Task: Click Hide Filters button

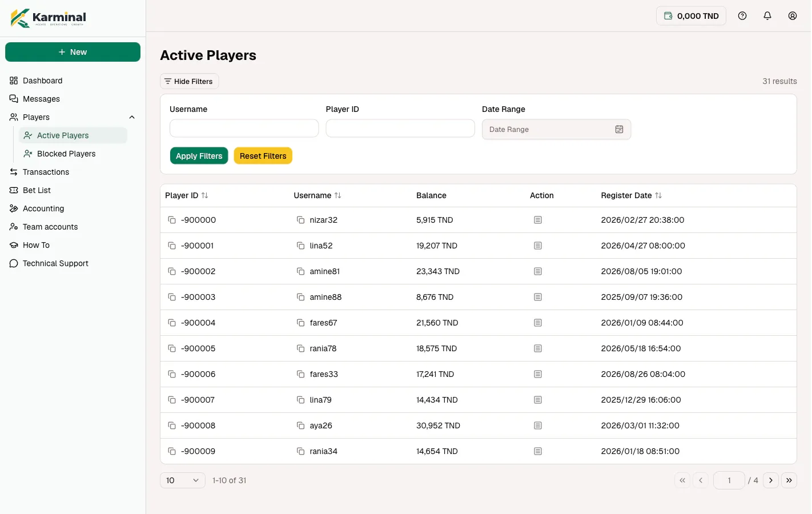Action: point(189,81)
